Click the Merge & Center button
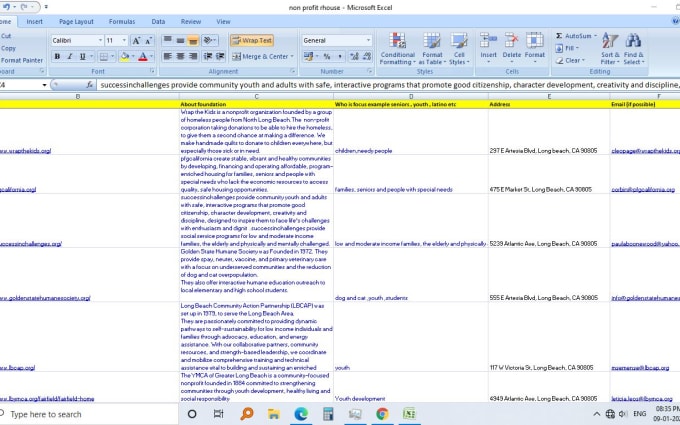The width and height of the screenshot is (680, 425). point(259,56)
